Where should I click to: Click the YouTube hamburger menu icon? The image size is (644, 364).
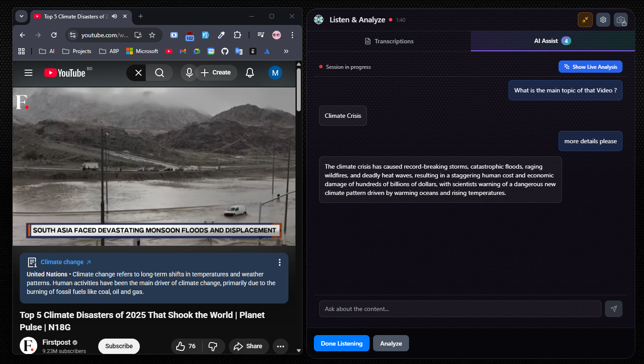pos(28,73)
